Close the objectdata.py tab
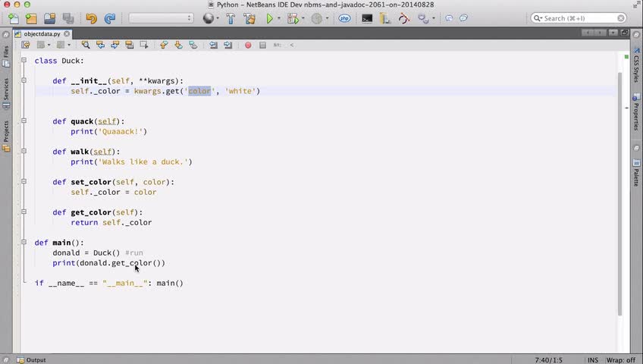 coord(67,34)
